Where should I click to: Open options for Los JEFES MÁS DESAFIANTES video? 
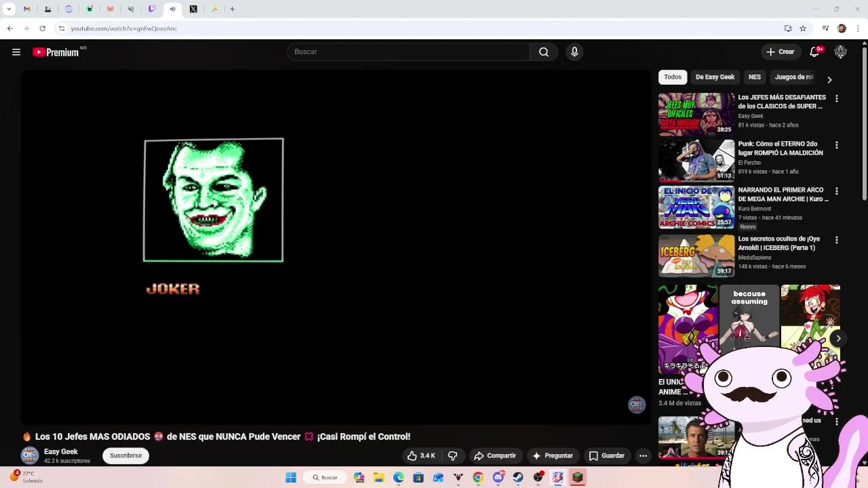click(836, 99)
